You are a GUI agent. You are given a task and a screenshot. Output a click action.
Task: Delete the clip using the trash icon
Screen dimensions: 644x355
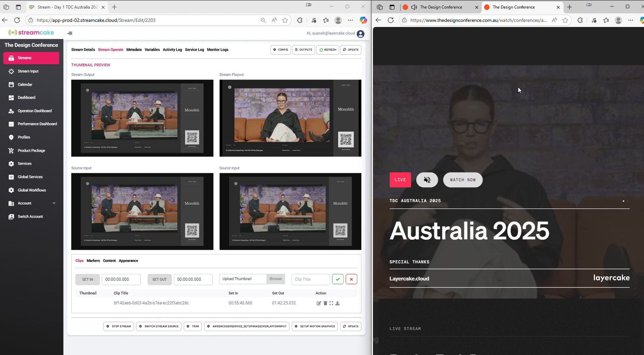pos(325,303)
